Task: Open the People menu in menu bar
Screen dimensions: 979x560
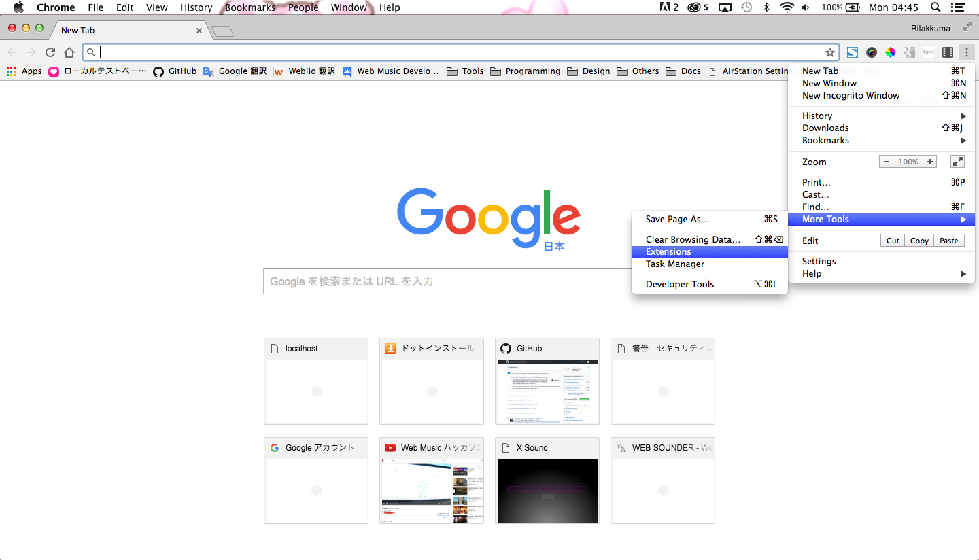Action: (303, 7)
